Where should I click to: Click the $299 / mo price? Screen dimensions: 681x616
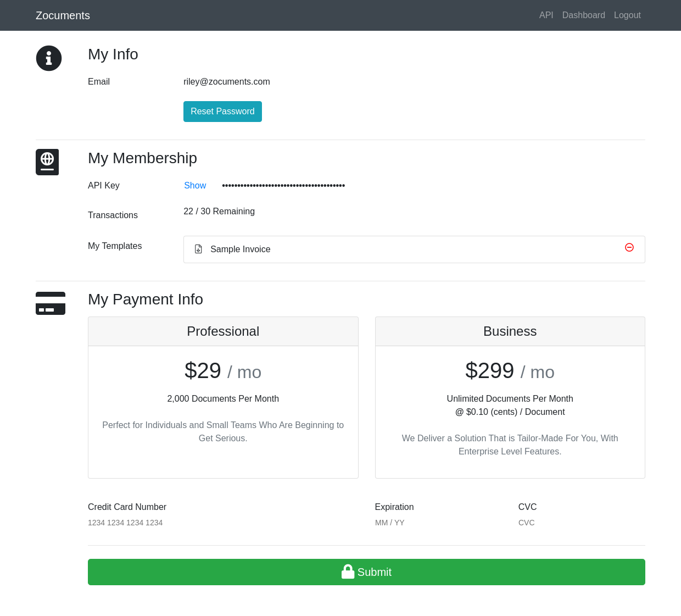coord(510,371)
